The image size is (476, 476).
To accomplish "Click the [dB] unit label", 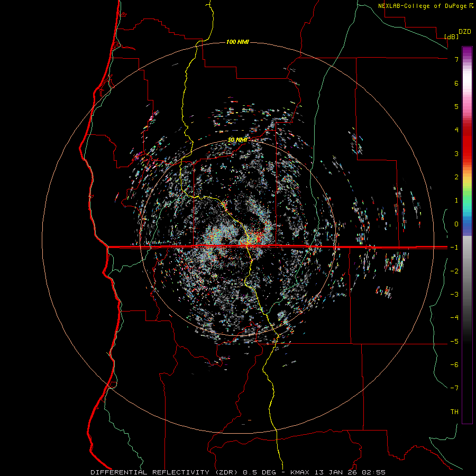I will point(452,37).
